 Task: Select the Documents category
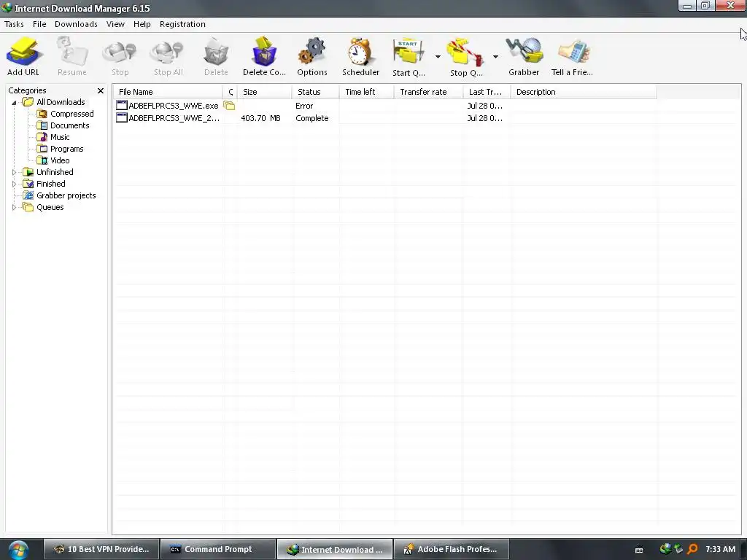[63, 125]
